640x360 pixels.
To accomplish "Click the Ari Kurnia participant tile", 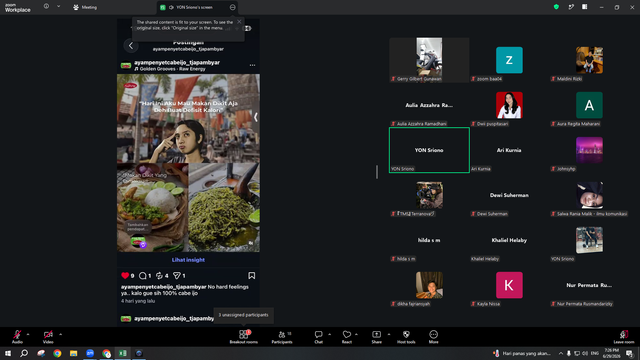I will coord(509,150).
